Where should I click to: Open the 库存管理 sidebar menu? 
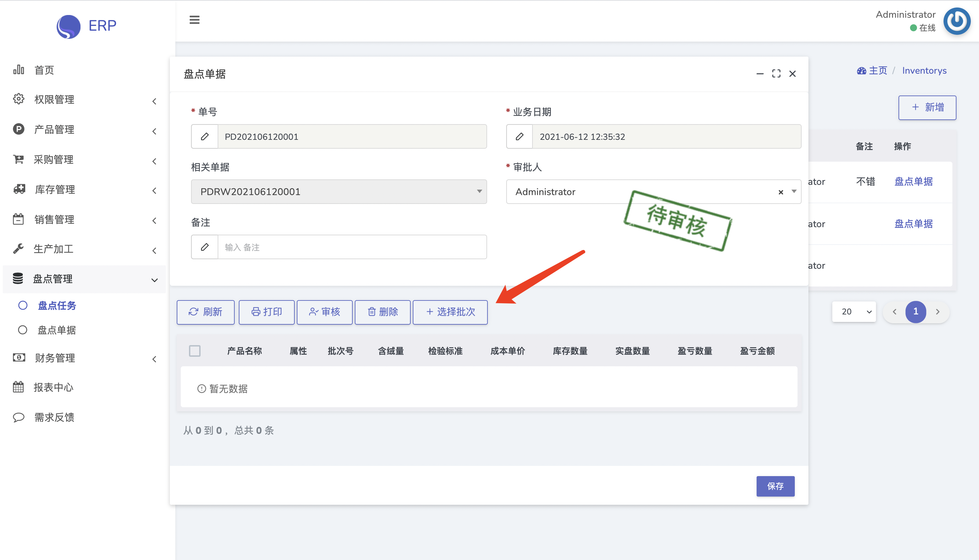pyautogui.click(x=55, y=190)
